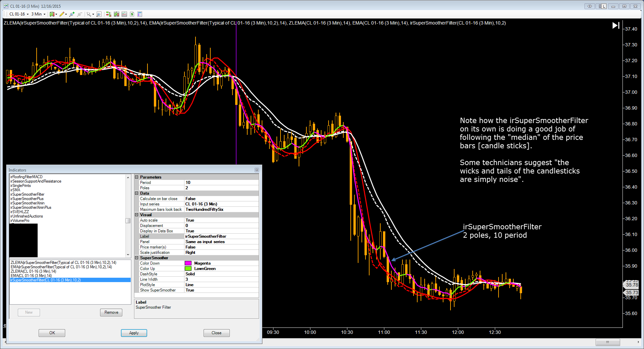Click the left-right arrows title bar button
The width and height of the screenshot is (644, 349).
[590, 6]
